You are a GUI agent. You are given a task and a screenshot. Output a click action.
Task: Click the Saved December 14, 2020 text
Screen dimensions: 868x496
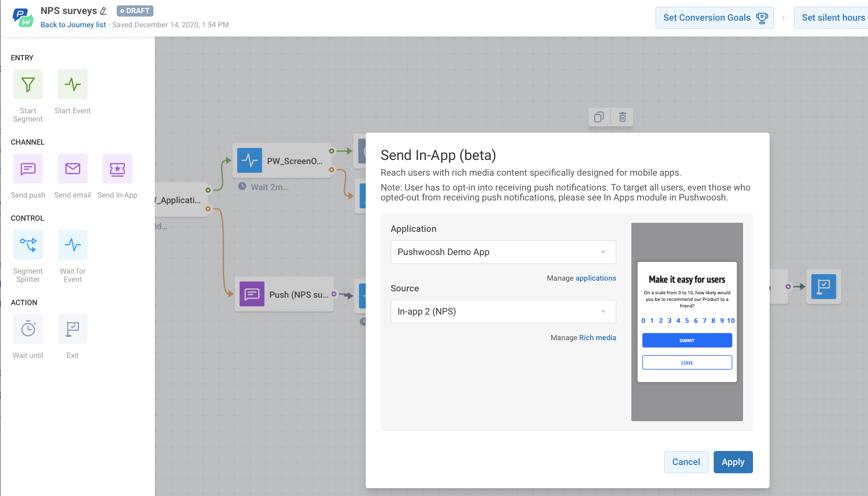coord(170,25)
